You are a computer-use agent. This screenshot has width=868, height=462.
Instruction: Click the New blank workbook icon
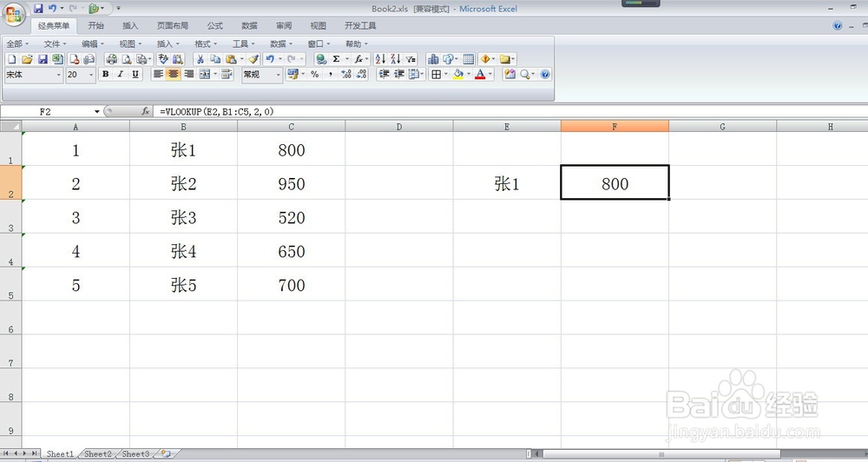pyautogui.click(x=11, y=59)
